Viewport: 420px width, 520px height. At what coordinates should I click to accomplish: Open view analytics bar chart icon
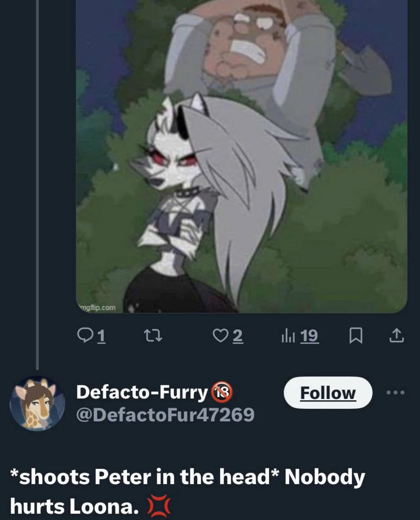click(286, 336)
